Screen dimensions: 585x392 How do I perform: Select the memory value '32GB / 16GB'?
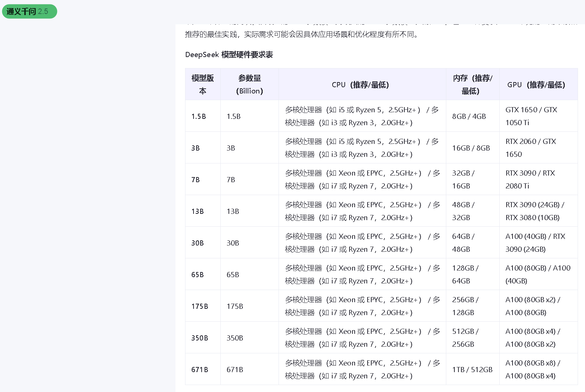[x=464, y=180]
